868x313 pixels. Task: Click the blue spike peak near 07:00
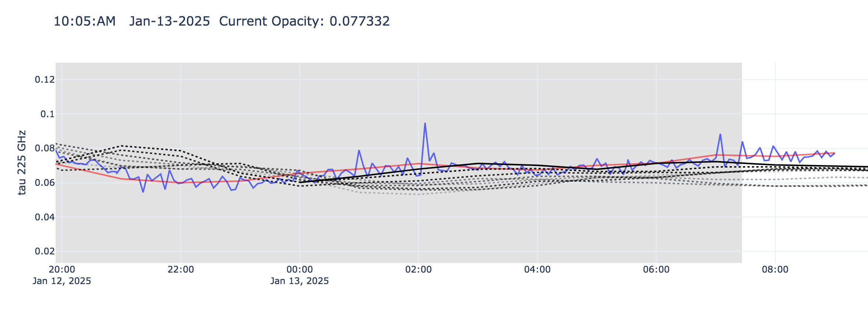720,134
